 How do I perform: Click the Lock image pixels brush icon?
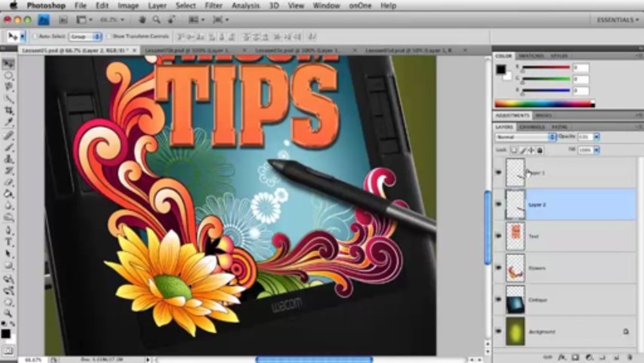point(523,150)
